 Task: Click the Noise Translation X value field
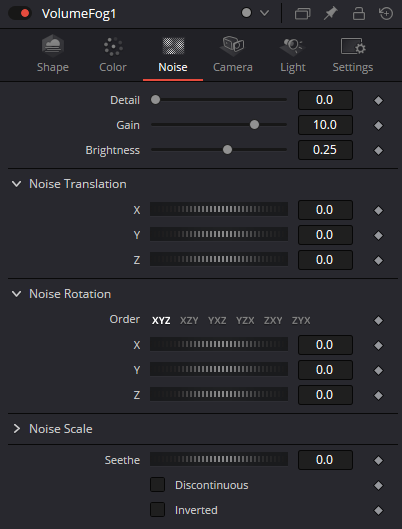[325, 210]
